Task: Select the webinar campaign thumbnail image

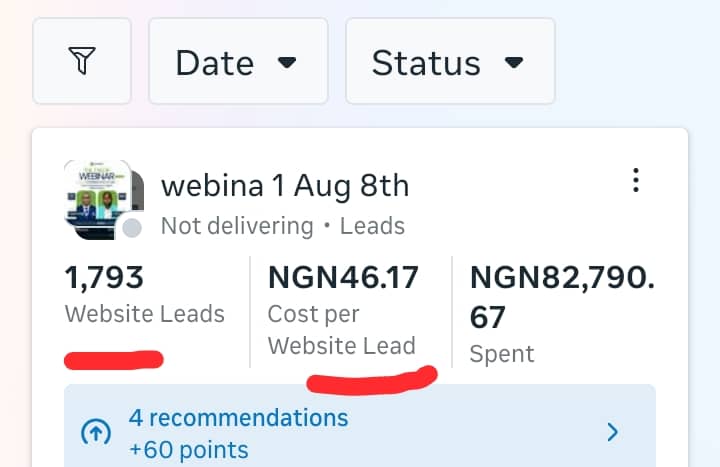Action: [x=99, y=197]
